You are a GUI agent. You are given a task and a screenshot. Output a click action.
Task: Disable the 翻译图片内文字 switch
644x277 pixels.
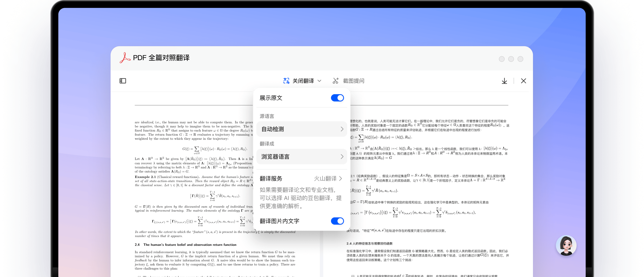pyautogui.click(x=337, y=221)
